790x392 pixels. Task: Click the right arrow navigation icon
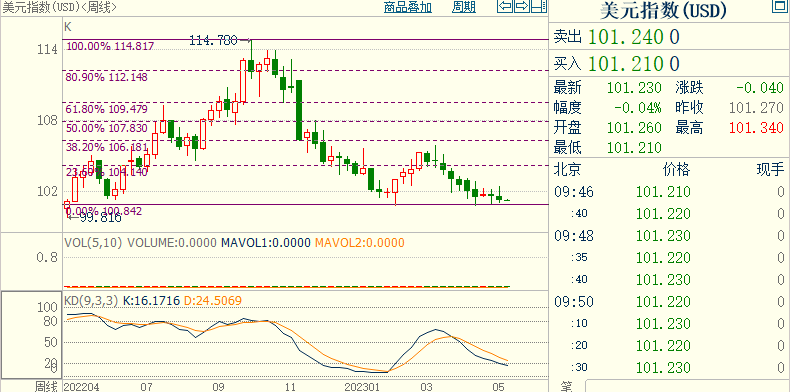522,7
